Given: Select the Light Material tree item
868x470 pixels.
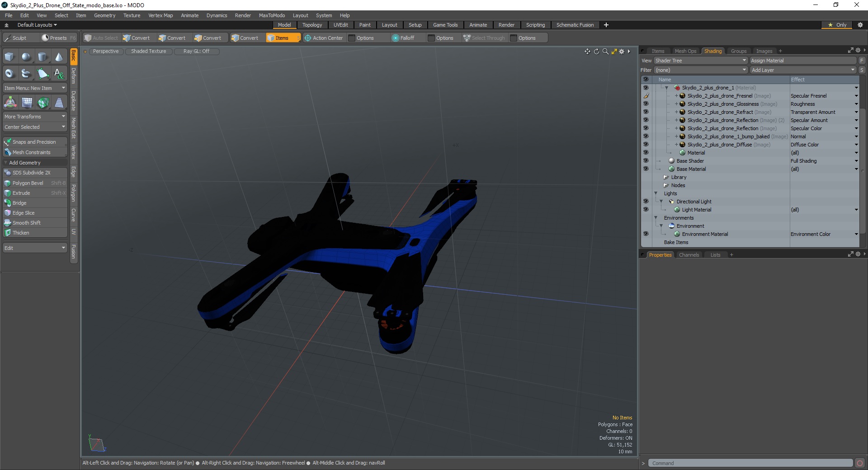Looking at the screenshot, I should click(696, 210).
